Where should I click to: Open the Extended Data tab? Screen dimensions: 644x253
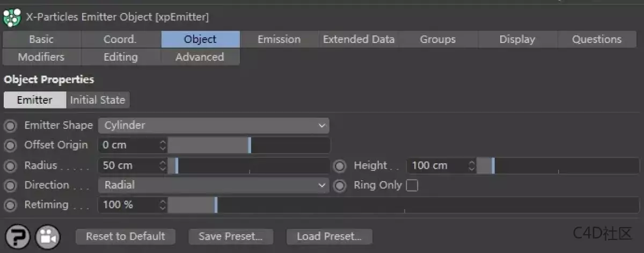click(358, 39)
